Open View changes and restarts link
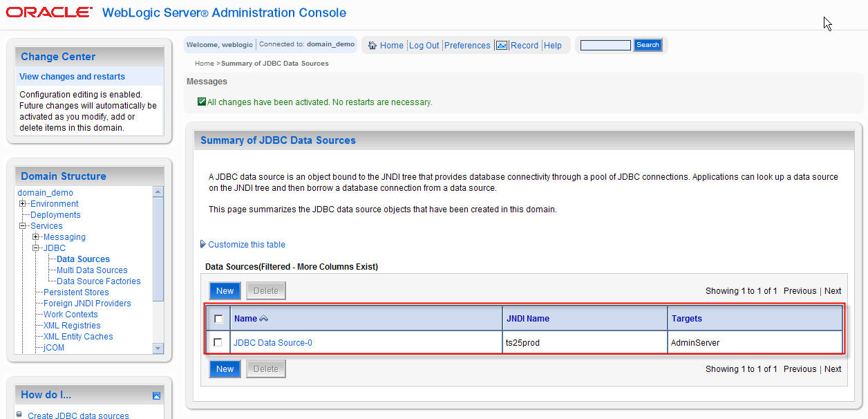Image resolution: width=868 pixels, height=419 pixels. [73, 77]
